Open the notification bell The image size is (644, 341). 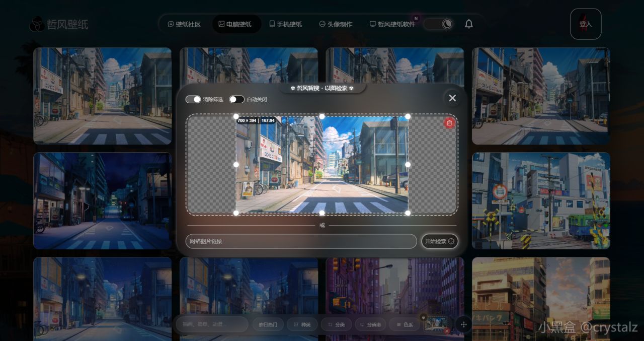469,24
